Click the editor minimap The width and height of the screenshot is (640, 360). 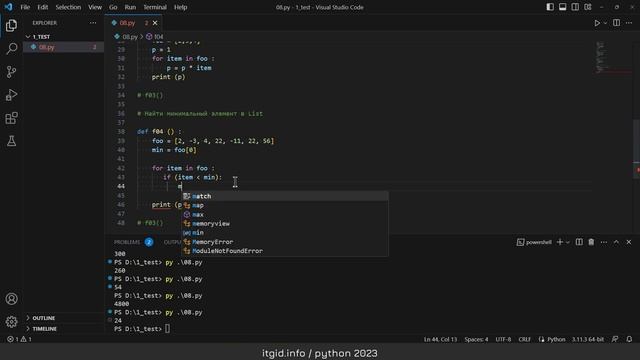tap(612, 57)
